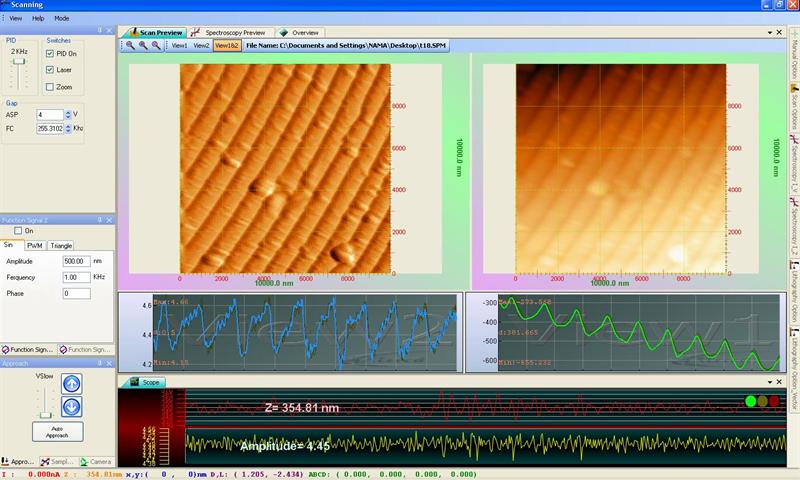The height and width of the screenshot is (480, 800).
Task: Click the FC frequency spinner arrows
Action: click(x=68, y=129)
